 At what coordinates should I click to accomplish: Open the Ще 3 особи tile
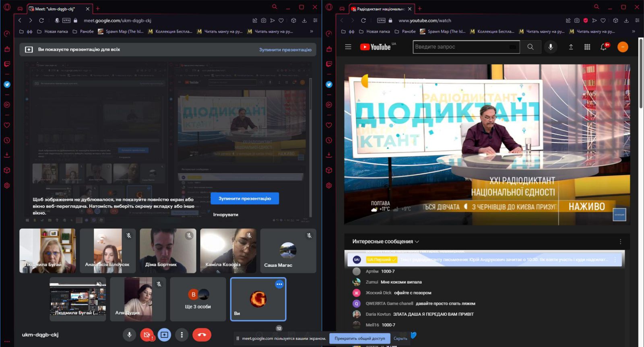point(198,299)
